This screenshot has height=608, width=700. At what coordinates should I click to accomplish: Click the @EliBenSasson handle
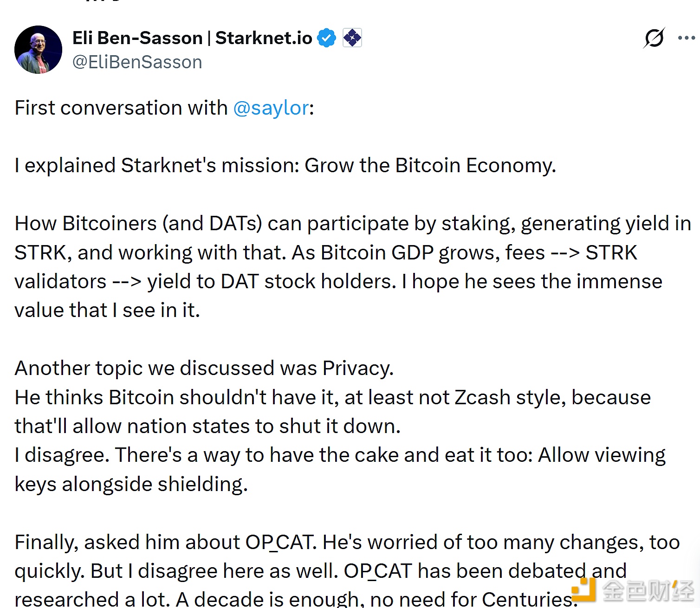point(137,62)
